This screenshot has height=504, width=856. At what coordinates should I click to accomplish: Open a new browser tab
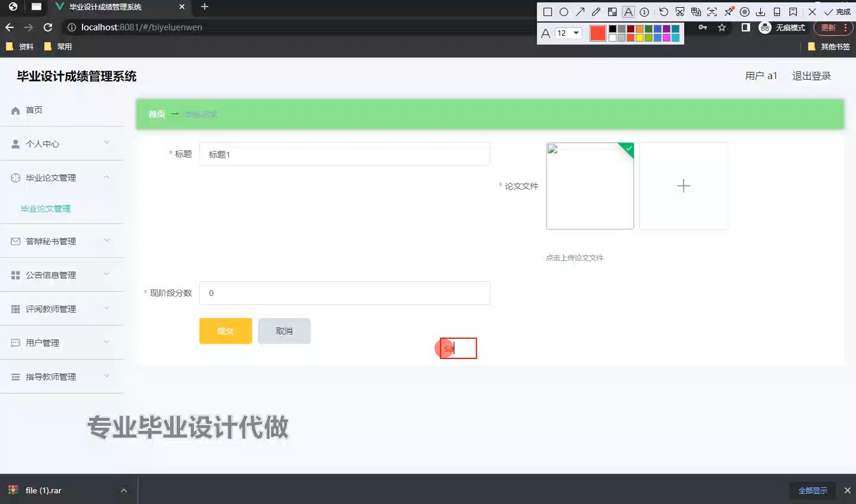click(204, 7)
